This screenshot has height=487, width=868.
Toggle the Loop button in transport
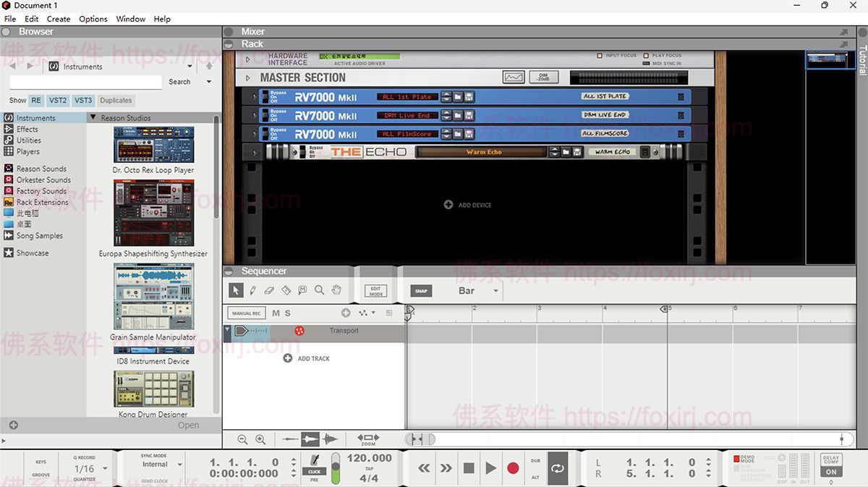click(557, 468)
